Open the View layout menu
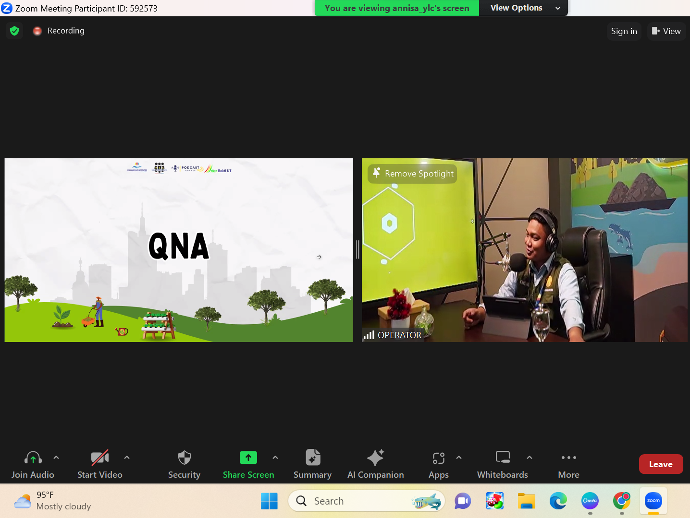This screenshot has width=690, height=518. click(x=666, y=31)
